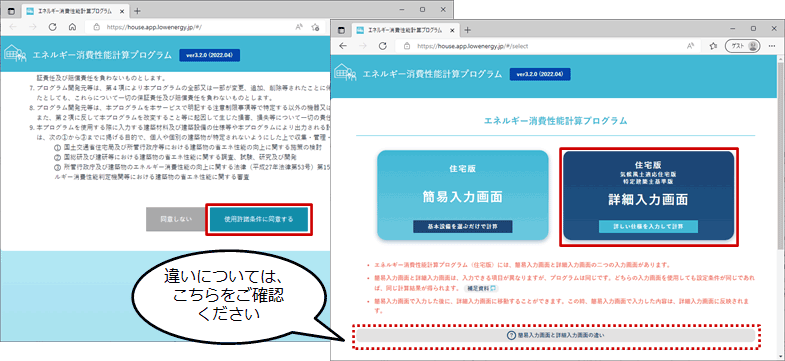The width and height of the screenshot is (785, 361).
Task: Click ver3.2.0 (2022.04) badge in back window
Action: click(210, 55)
